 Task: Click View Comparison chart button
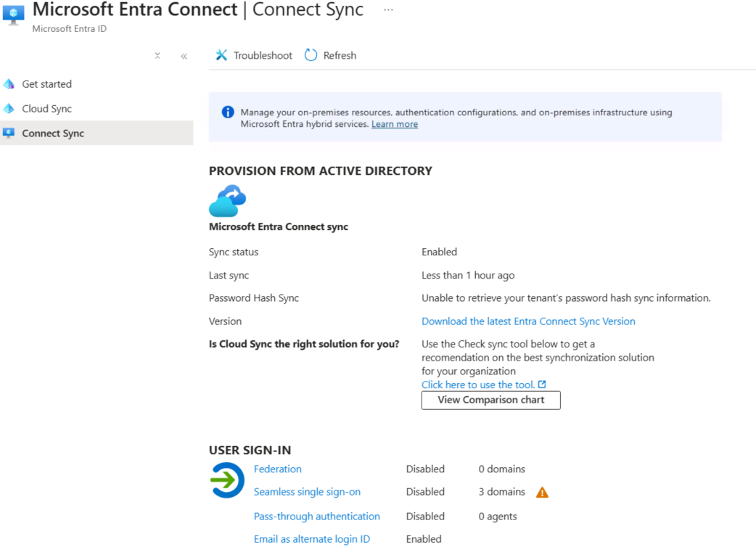pyautogui.click(x=491, y=400)
